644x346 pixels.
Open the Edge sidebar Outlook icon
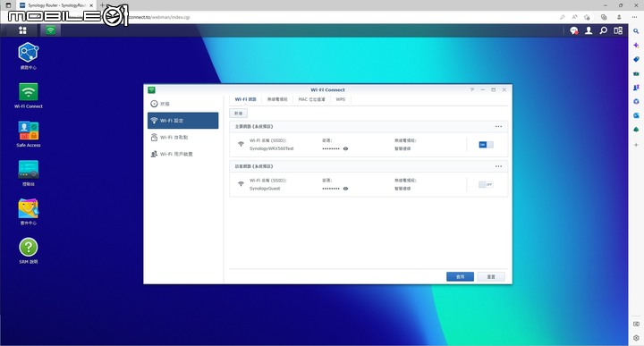(636, 115)
